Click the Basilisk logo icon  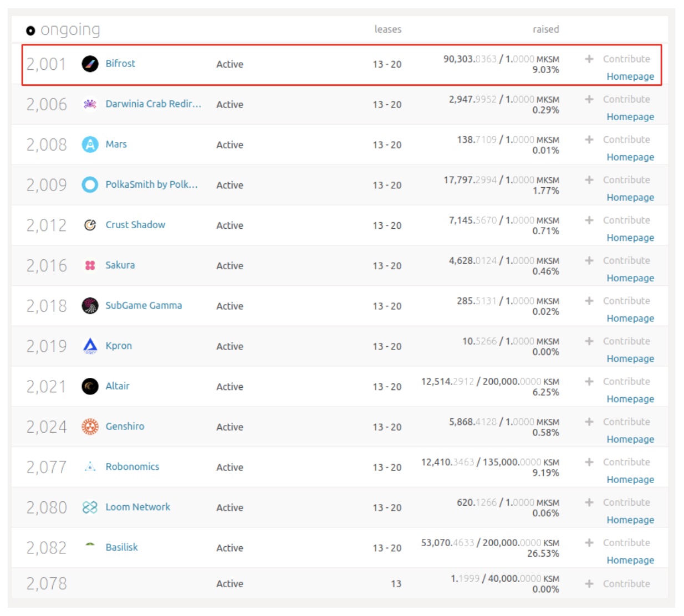pyautogui.click(x=90, y=545)
